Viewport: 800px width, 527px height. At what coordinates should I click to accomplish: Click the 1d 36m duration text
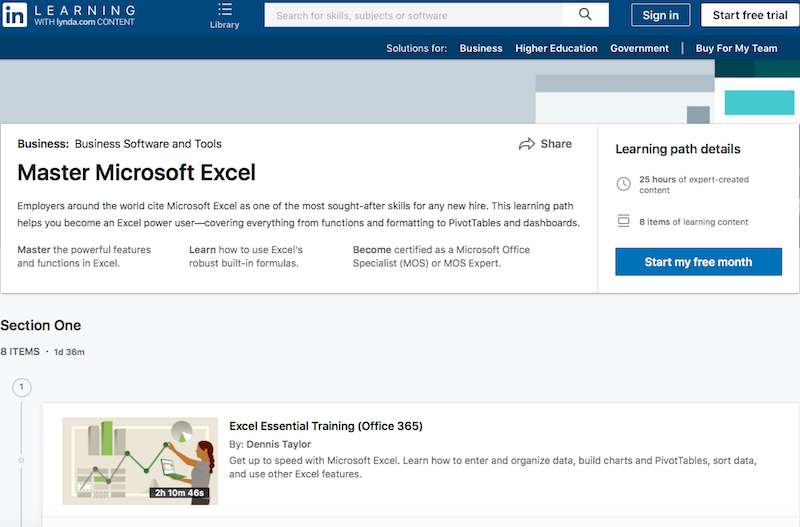click(69, 352)
